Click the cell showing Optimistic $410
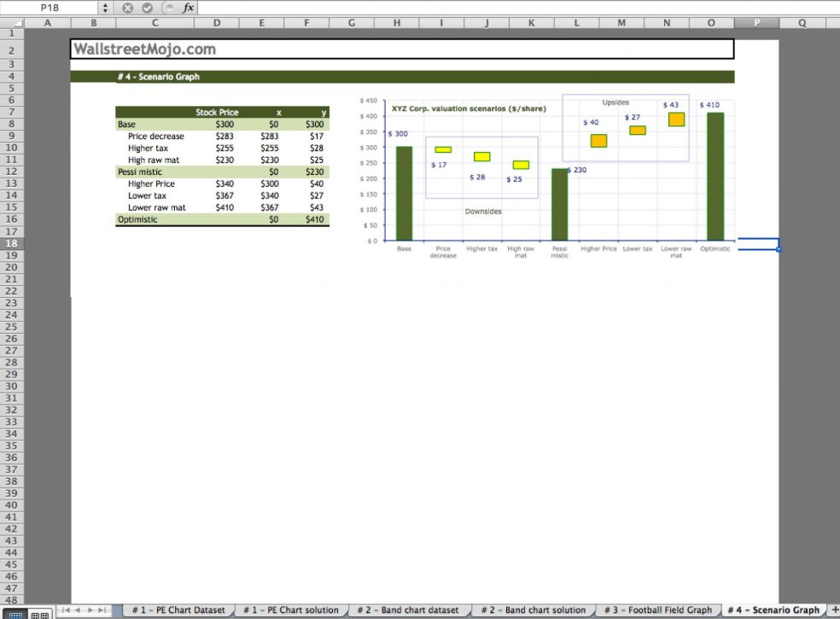840x619 pixels. pos(314,219)
